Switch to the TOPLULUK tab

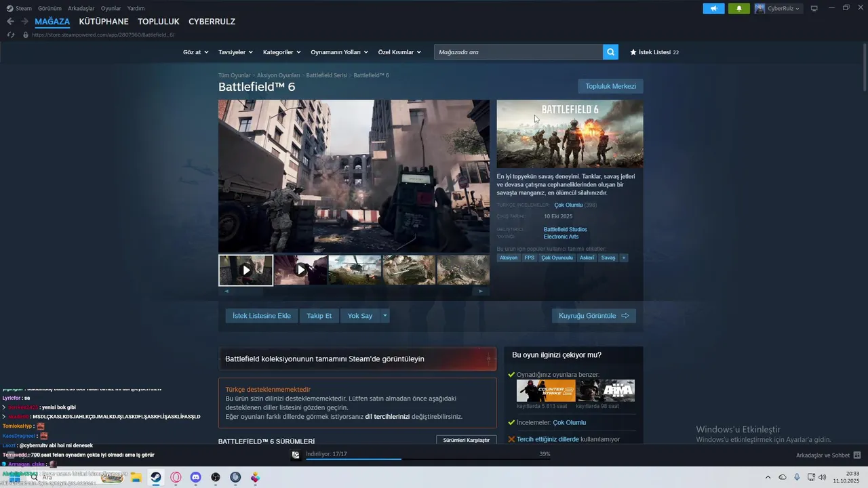tap(159, 22)
